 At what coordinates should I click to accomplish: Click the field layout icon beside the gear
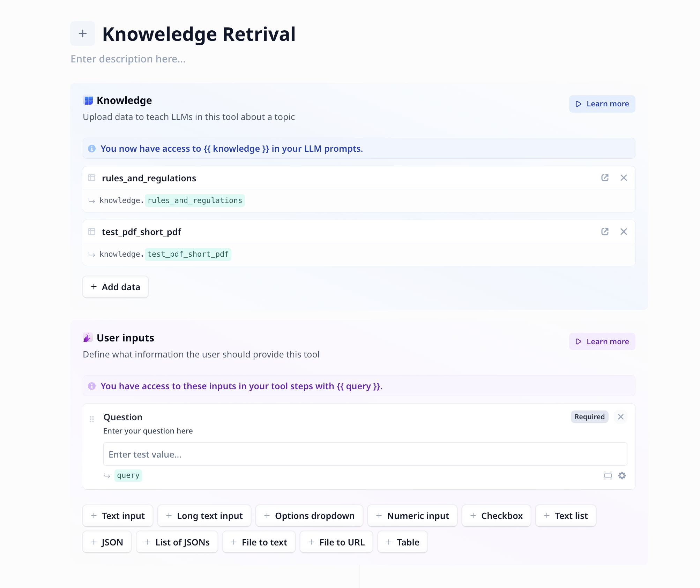click(x=608, y=476)
